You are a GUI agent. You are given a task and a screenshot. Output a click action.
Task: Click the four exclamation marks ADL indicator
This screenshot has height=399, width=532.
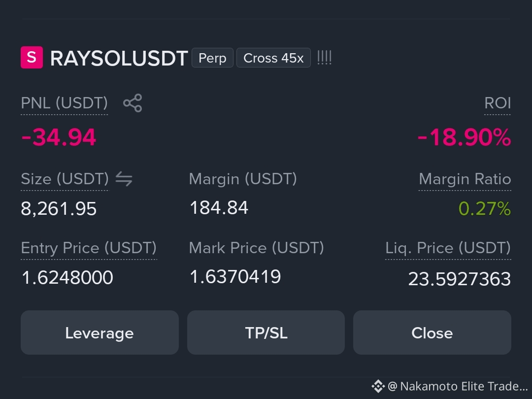tap(324, 58)
